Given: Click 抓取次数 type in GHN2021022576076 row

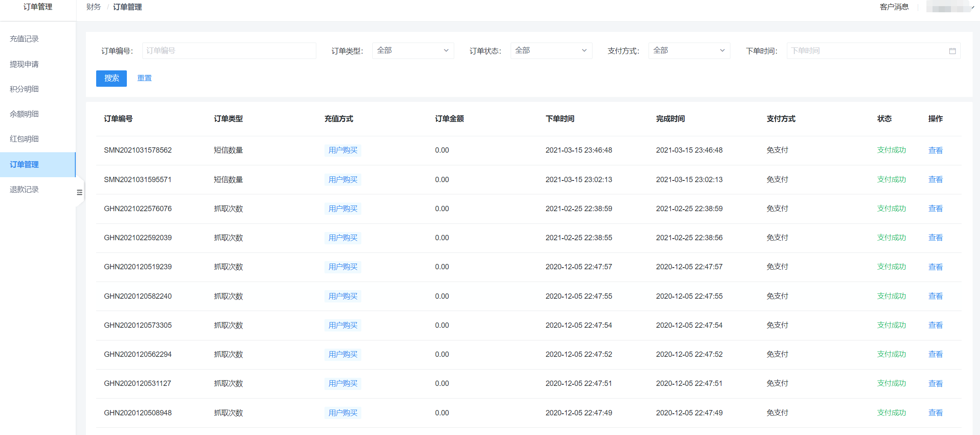Looking at the screenshot, I should (228, 209).
